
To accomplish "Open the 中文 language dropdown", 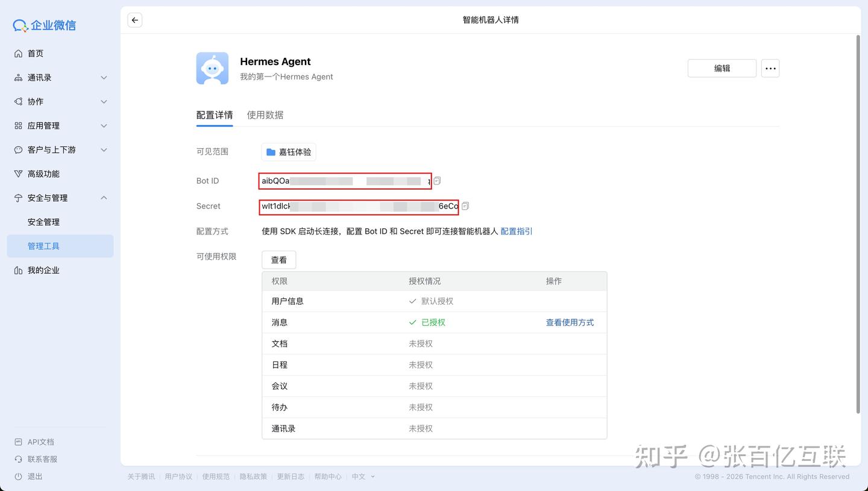I will click(360, 476).
